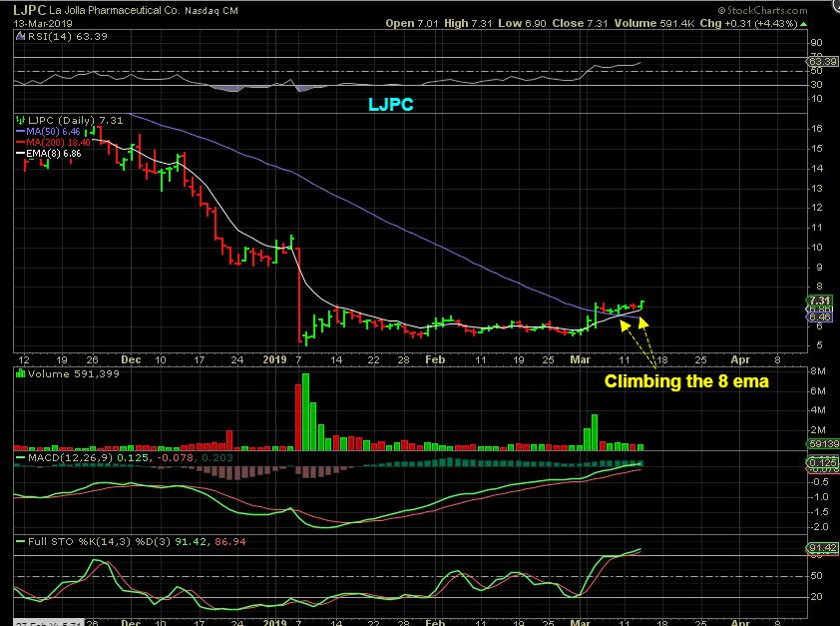The width and height of the screenshot is (840, 626).
Task: Click the La Jolla Pharmaceutical Co. company name
Action: 115,10
